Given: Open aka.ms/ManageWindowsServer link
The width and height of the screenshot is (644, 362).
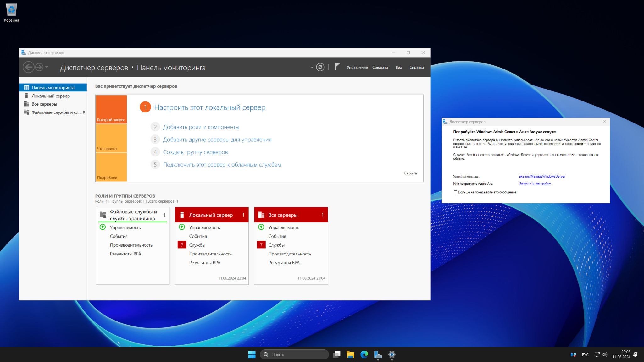Looking at the screenshot, I should pyautogui.click(x=542, y=176).
